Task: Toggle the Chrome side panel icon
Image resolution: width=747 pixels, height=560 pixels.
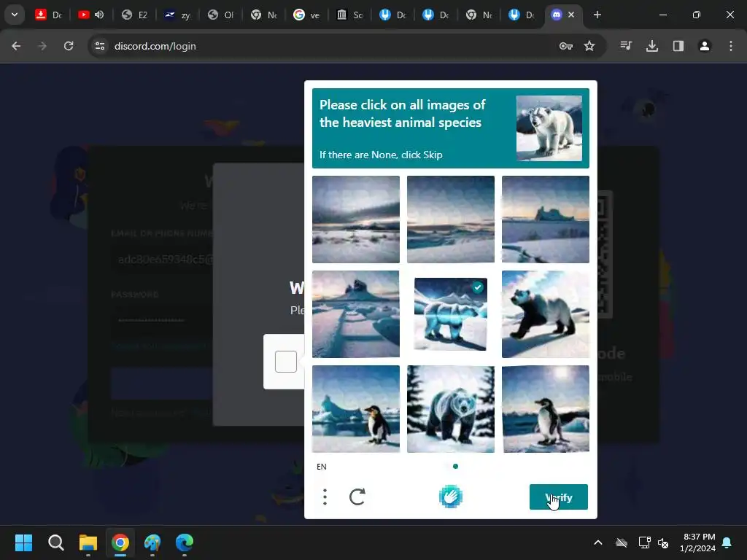Action: pyautogui.click(x=678, y=46)
